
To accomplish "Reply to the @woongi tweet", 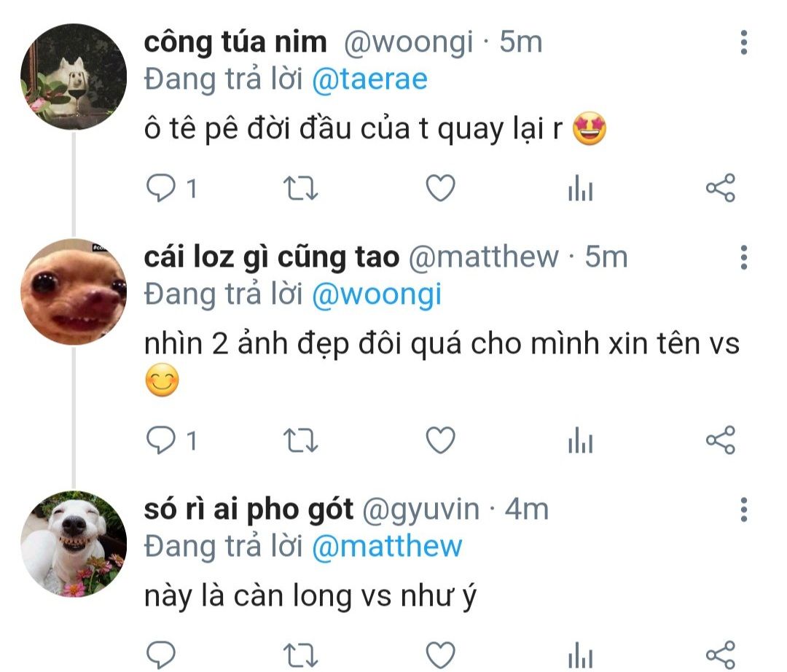I will pyautogui.click(x=160, y=188).
